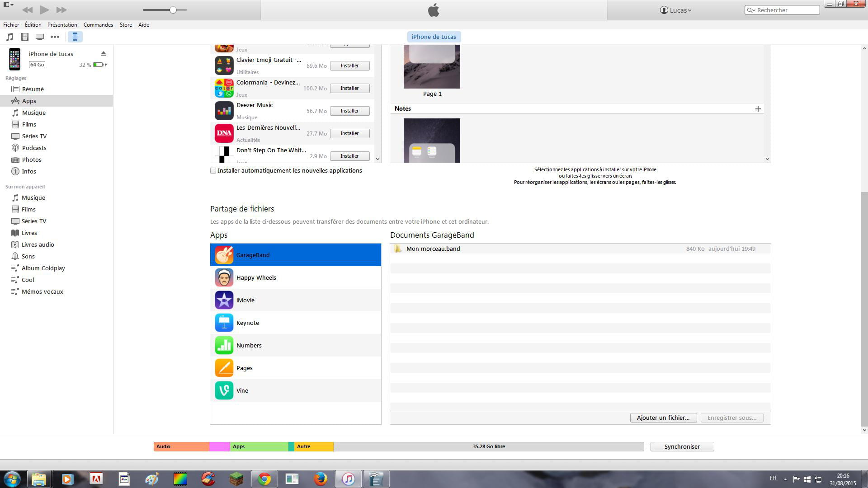
Task: Adjust the volume slider knob
Action: click(x=173, y=10)
